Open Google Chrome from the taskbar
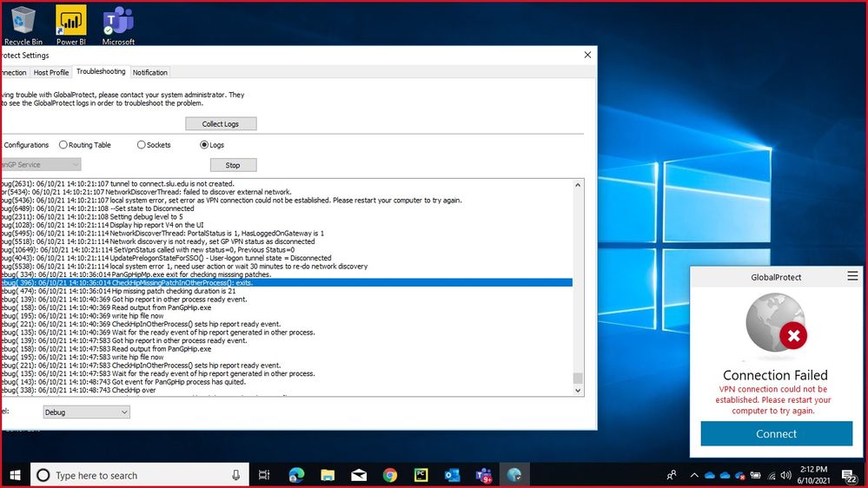 pyautogui.click(x=390, y=475)
